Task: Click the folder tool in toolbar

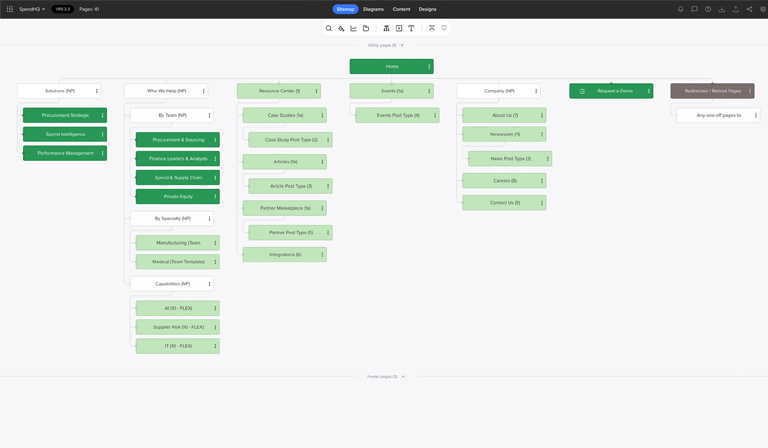Action: [x=365, y=28]
